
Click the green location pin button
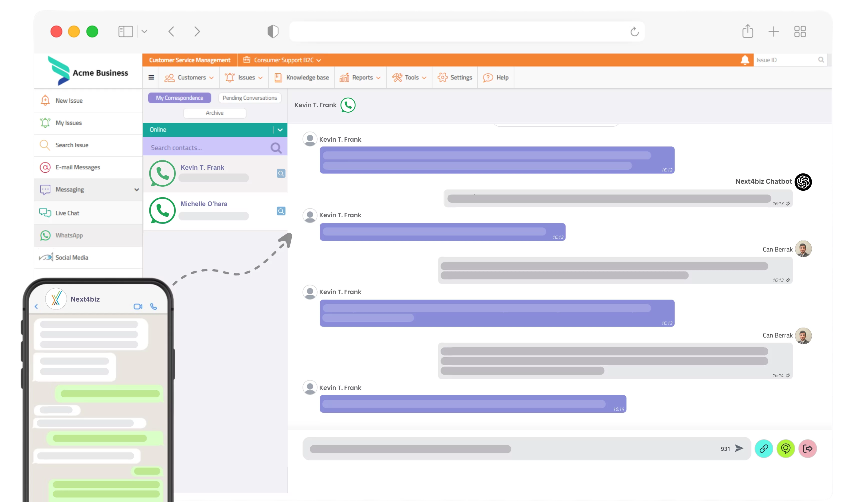(786, 448)
